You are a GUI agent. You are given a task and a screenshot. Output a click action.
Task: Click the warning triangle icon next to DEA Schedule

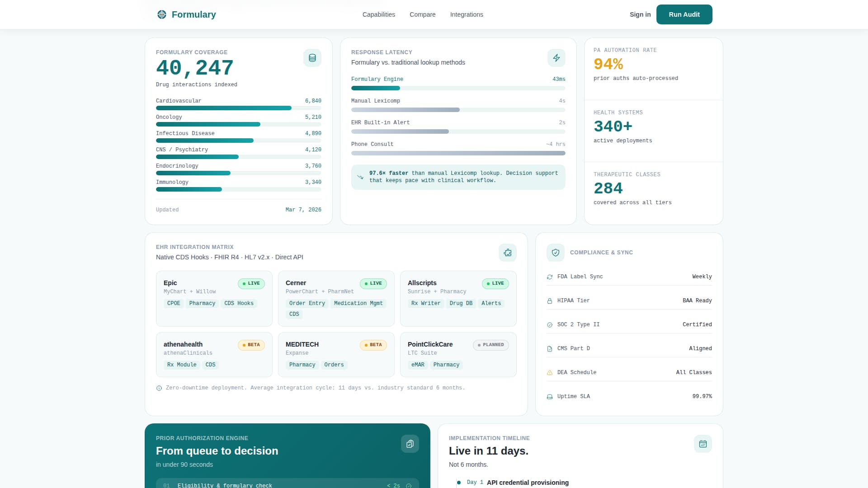[550, 373]
